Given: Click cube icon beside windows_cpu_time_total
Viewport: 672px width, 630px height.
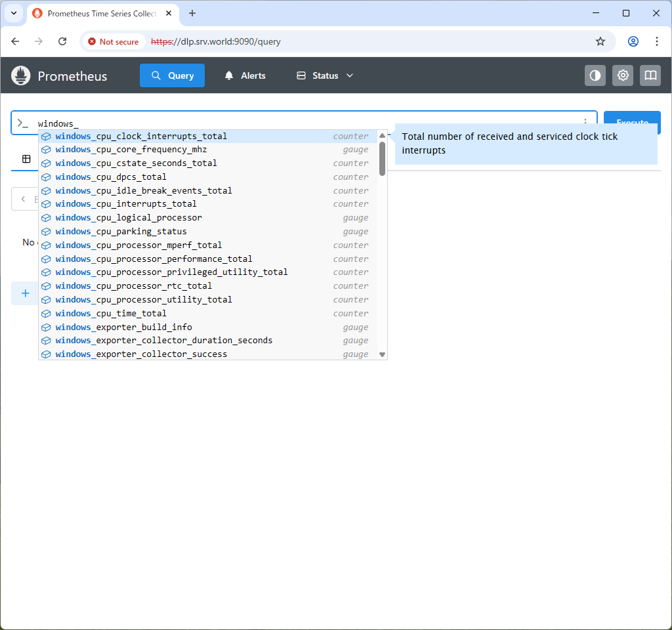Looking at the screenshot, I should (46, 313).
